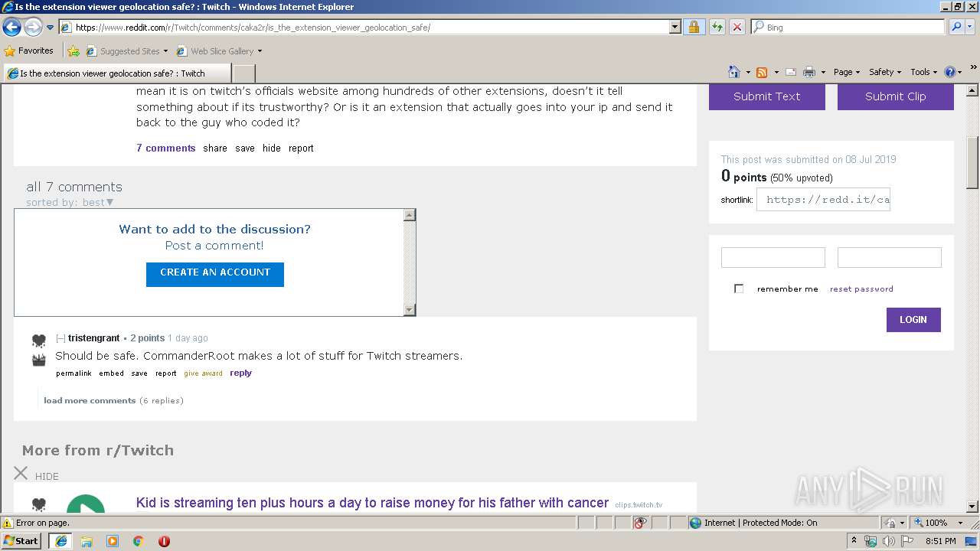Click the security lock icon in address bar

coord(694,27)
